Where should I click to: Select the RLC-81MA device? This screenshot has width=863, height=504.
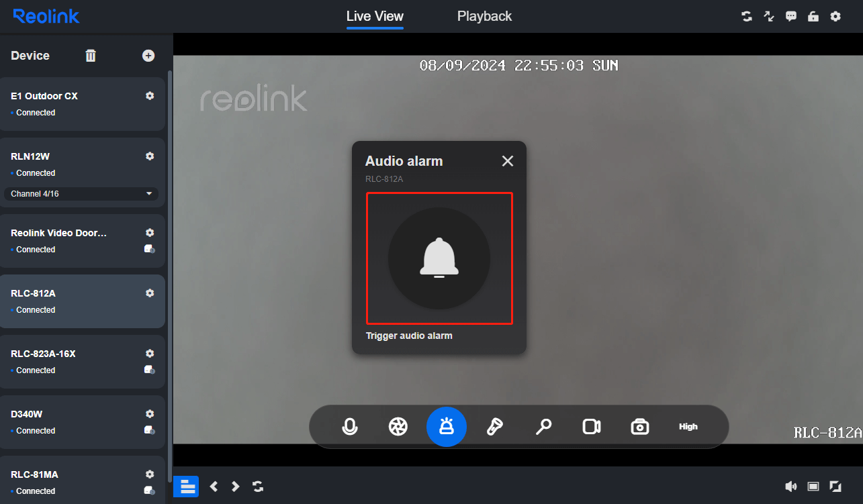click(x=82, y=480)
